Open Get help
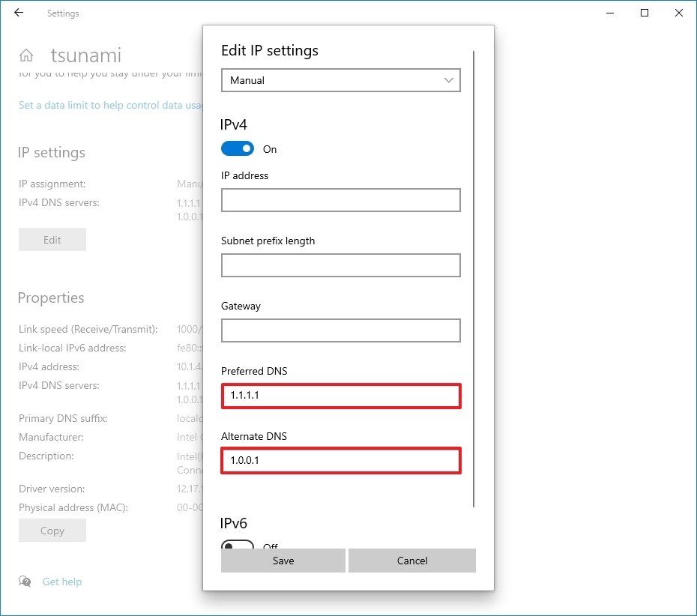 coord(62,582)
